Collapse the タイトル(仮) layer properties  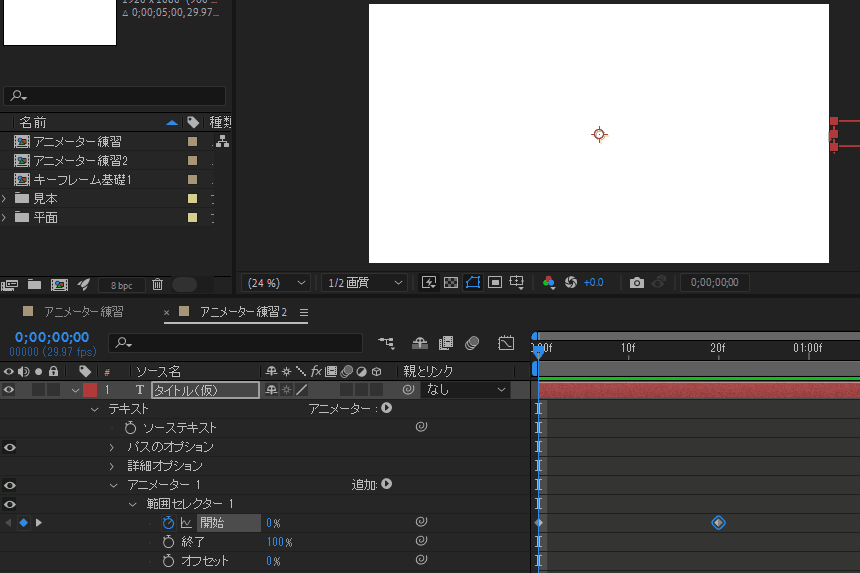(x=75, y=390)
